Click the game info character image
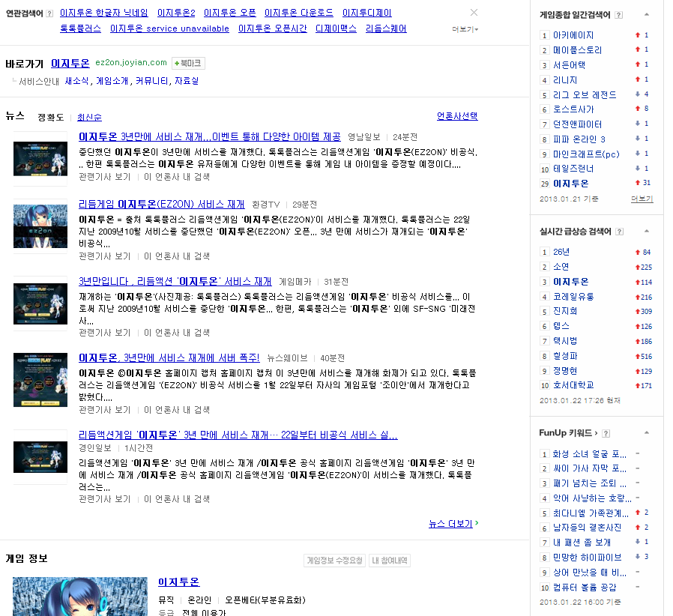This screenshot has height=616, width=673. [x=80, y=597]
